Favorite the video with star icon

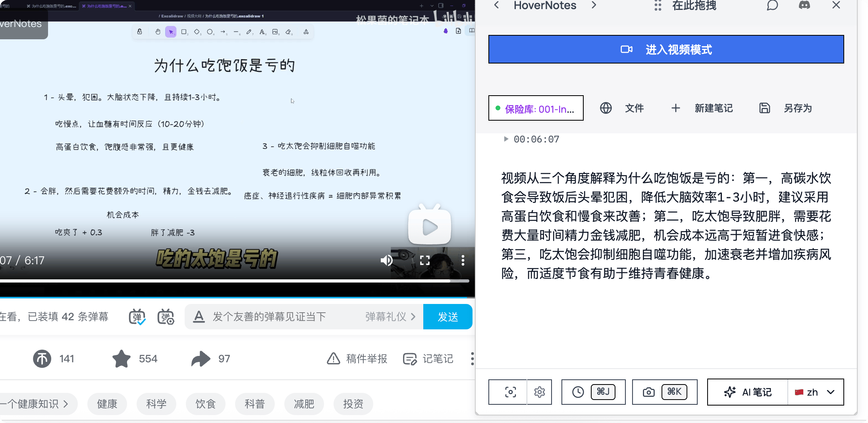(x=122, y=359)
